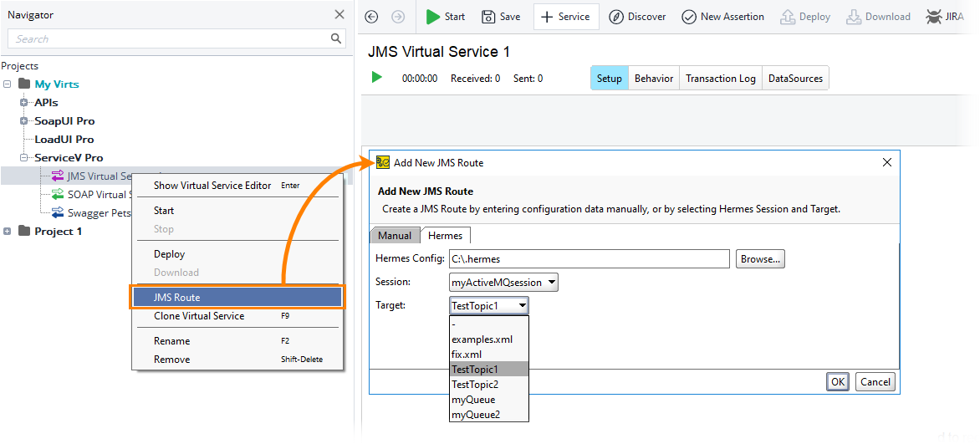Select myQueue in the Target list
The image size is (980, 444).
pos(489,400)
